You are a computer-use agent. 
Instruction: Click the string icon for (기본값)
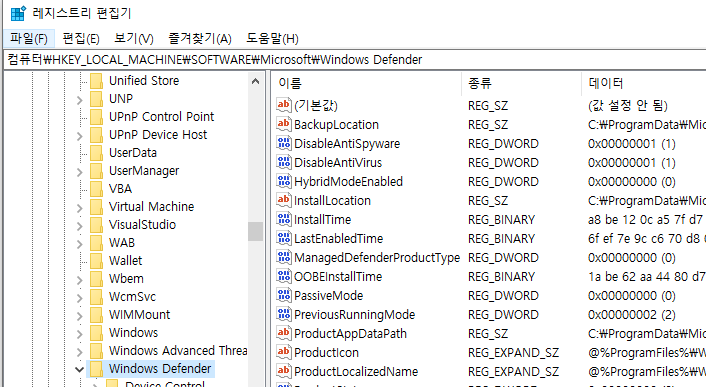pyautogui.click(x=284, y=105)
